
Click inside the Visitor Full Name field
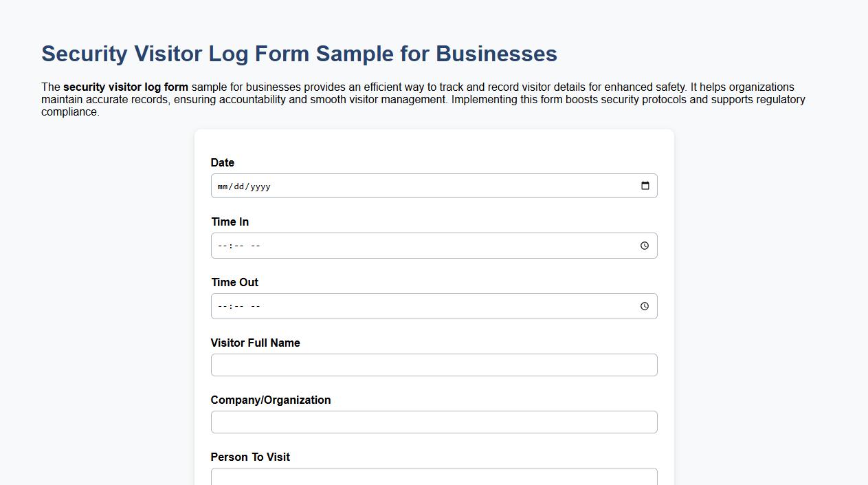click(434, 365)
